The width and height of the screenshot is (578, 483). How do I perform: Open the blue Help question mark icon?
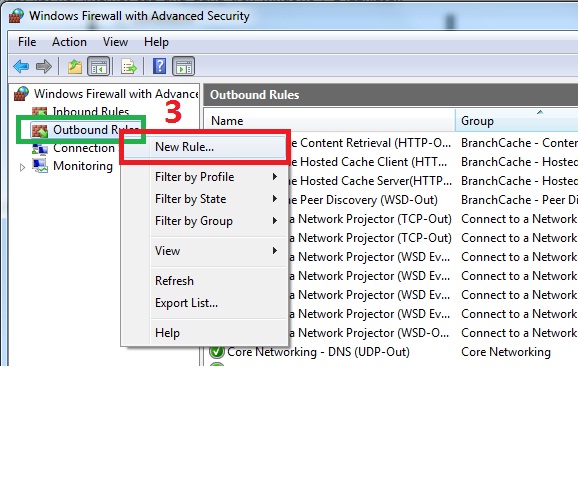(159, 66)
